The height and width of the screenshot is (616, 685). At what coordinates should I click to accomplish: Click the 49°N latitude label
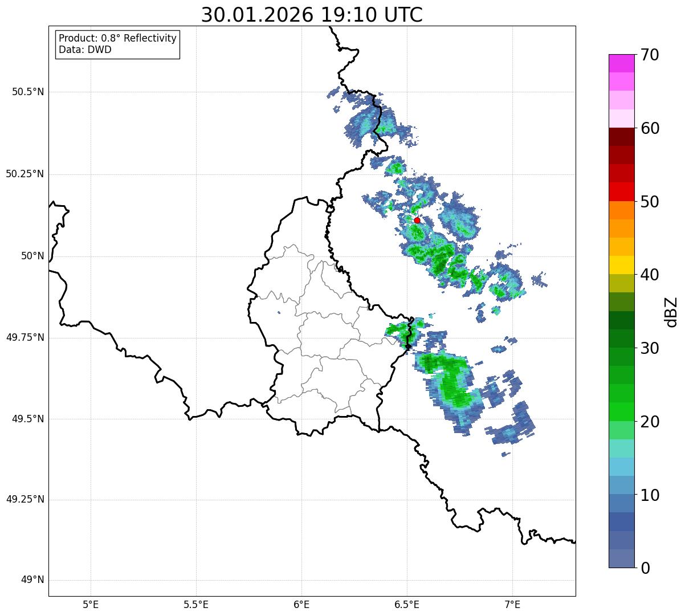(x=32, y=580)
